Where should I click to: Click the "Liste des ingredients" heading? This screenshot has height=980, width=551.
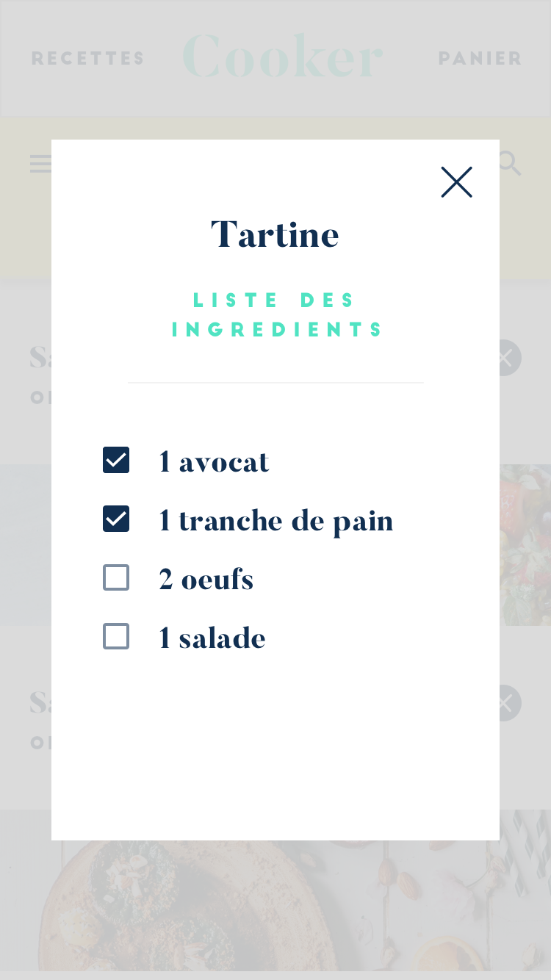click(276, 314)
